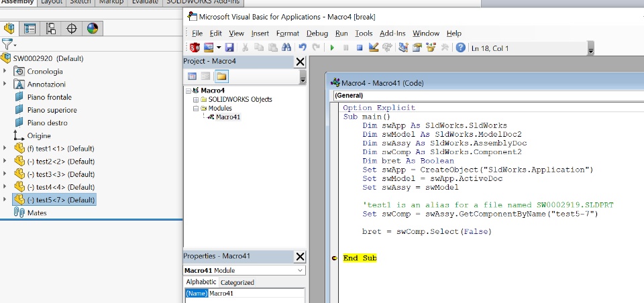644x303 pixels.
Task: Open the Macro41 Module object dropdown
Action: [x=301, y=271]
